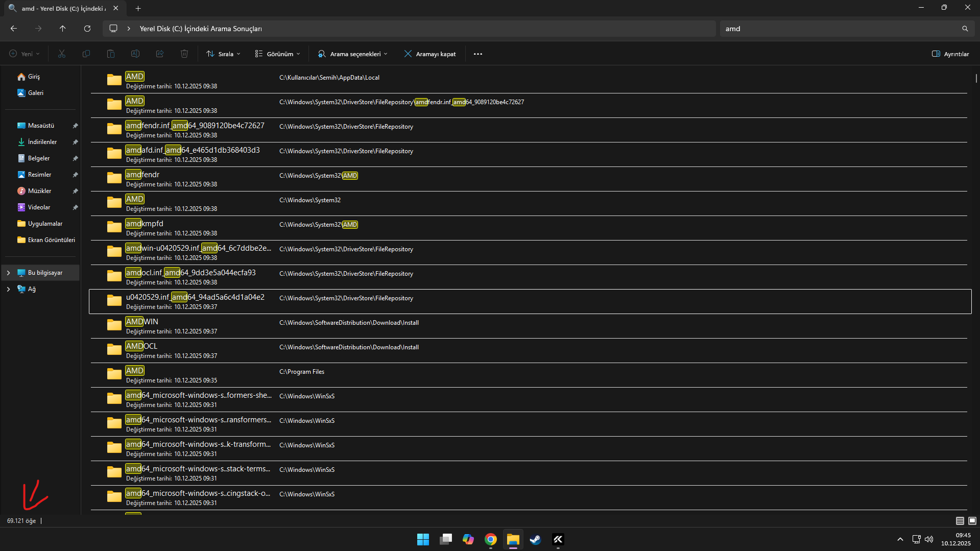Open the Yeni (New) dropdown
Screen dimensions: 980x551
pyautogui.click(x=25, y=54)
